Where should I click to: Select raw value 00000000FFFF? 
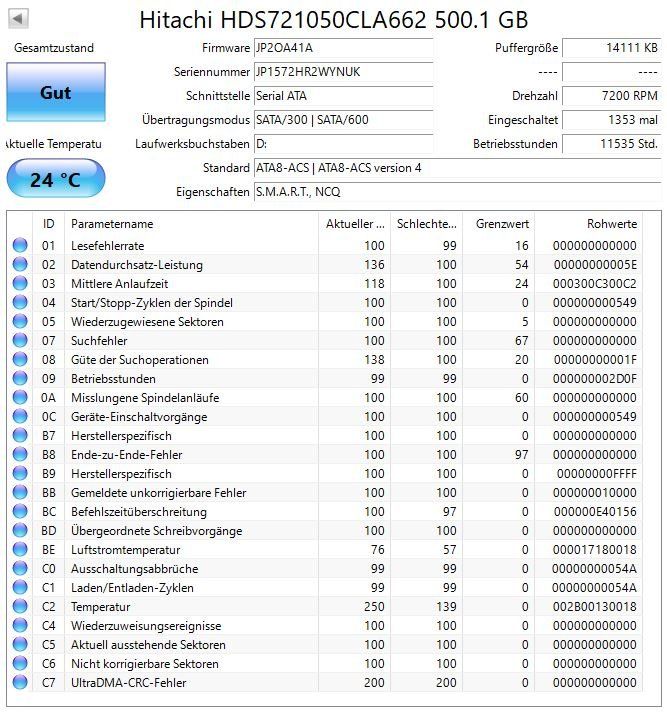coord(597,474)
